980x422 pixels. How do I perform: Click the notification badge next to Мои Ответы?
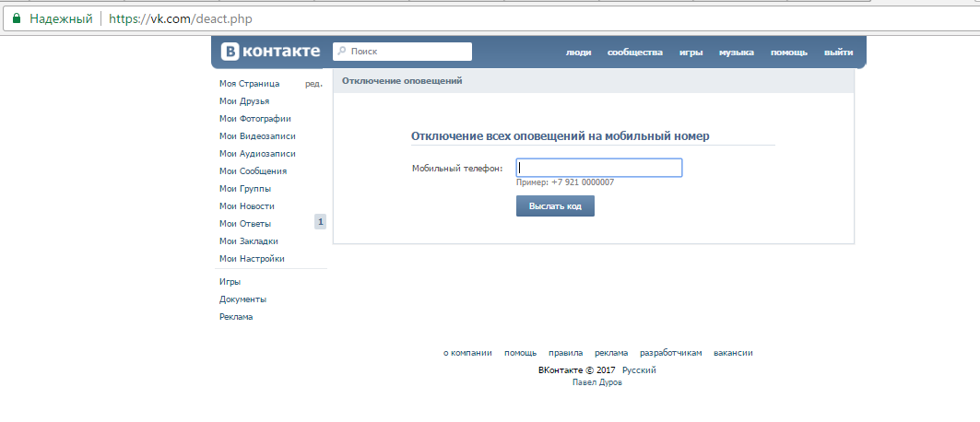point(320,222)
